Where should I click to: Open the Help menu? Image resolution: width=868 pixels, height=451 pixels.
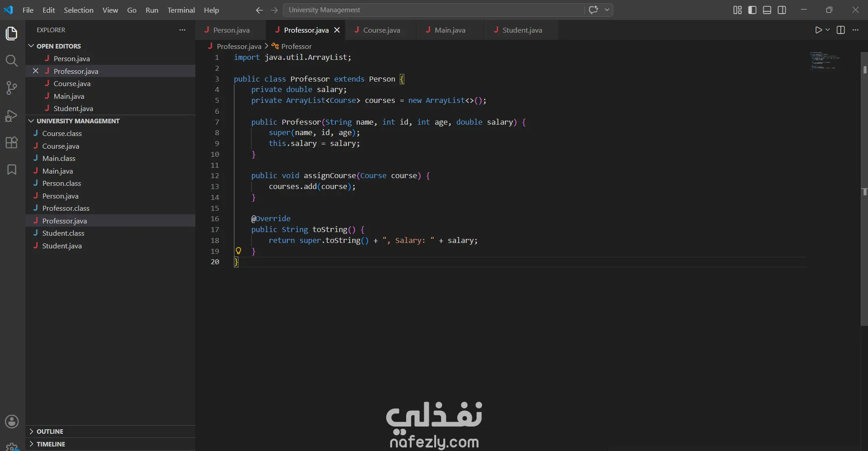point(211,10)
